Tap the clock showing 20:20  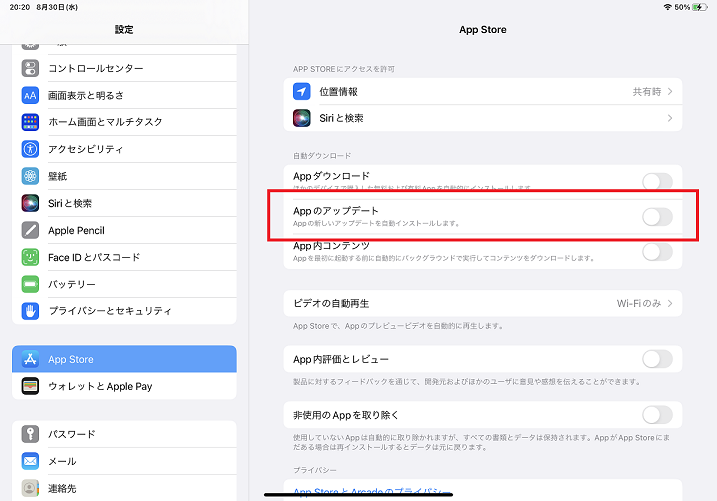pyautogui.click(x=20, y=7)
